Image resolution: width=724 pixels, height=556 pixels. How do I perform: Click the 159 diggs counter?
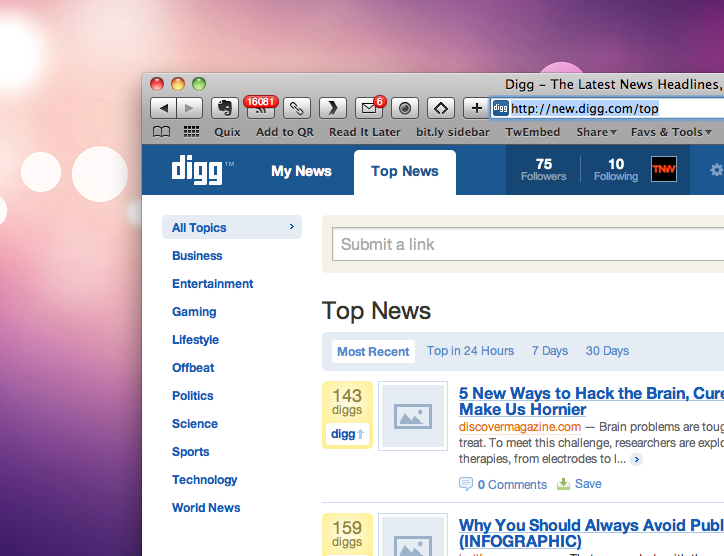pyautogui.click(x=347, y=533)
